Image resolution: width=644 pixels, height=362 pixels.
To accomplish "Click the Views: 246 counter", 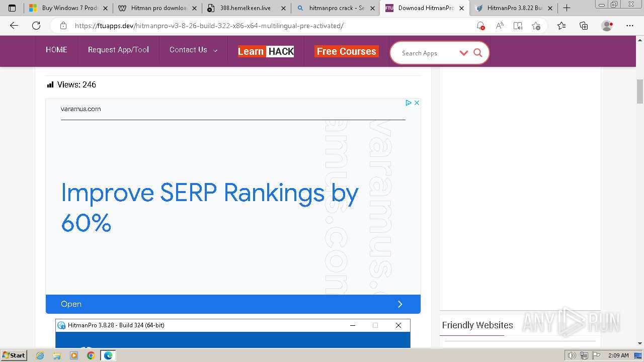I will click(71, 84).
